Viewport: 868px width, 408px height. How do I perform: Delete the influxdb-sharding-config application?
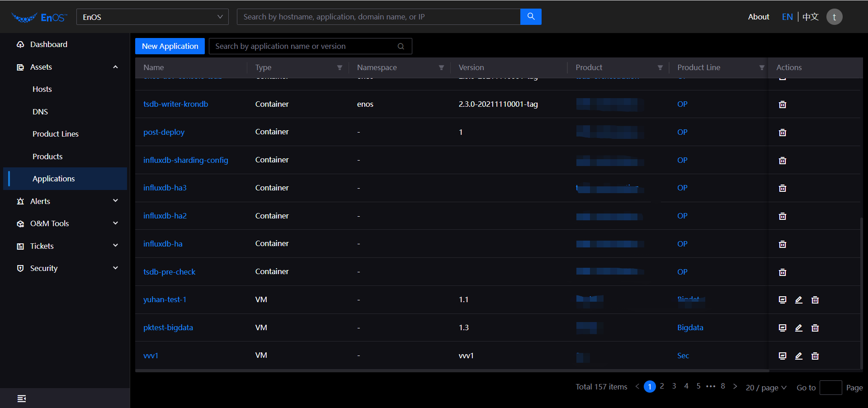[783, 161]
